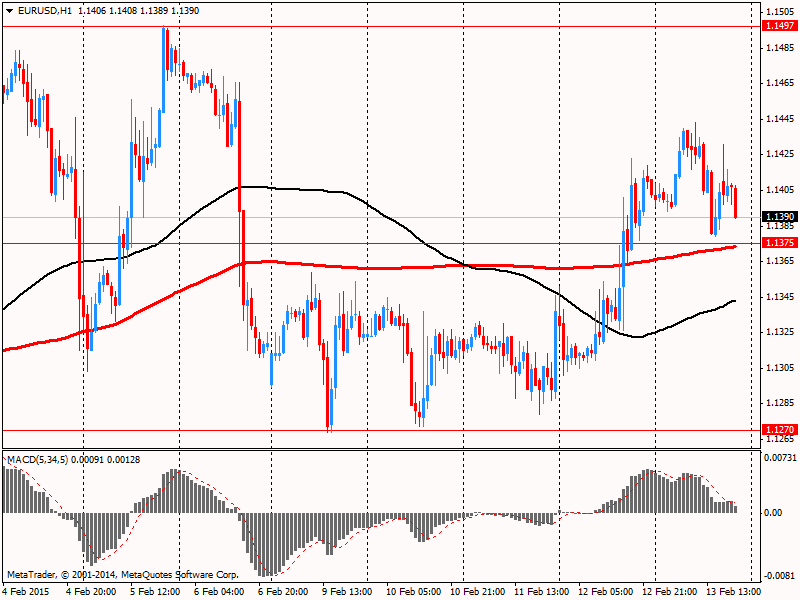Click the MACD scale value 0.00731
The height and width of the screenshot is (600, 800).
(780, 458)
